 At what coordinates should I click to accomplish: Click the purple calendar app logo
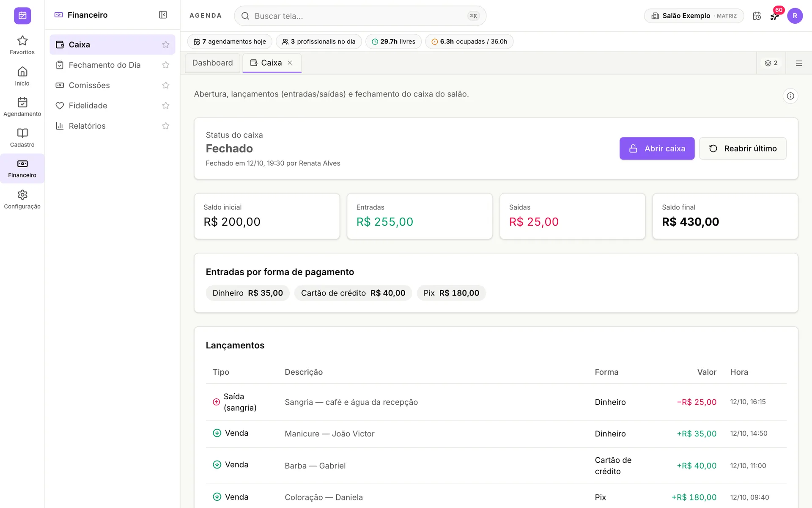click(x=22, y=16)
